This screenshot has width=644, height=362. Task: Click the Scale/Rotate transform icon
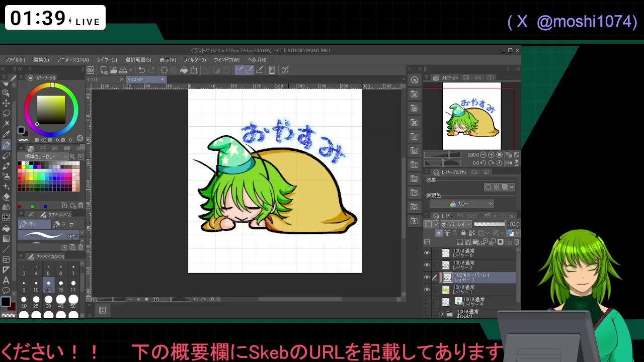194,70
